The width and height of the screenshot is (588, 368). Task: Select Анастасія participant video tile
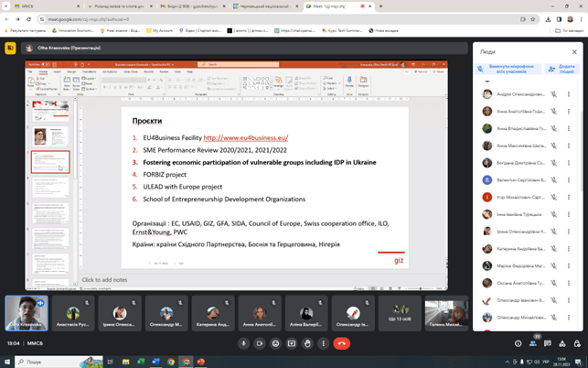[72, 312]
